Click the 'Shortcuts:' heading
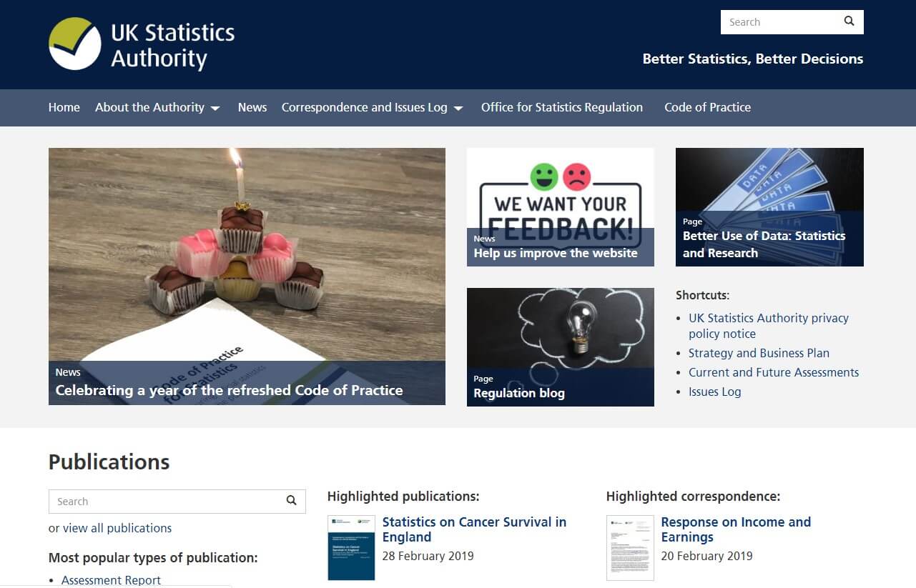This screenshot has width=916, height=588. [x=703, y=295]
